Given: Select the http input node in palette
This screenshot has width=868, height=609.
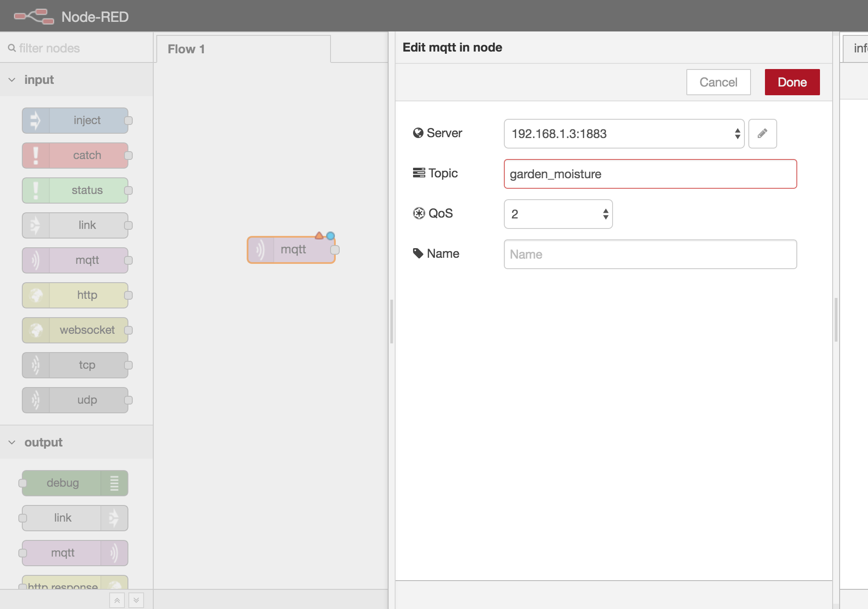Looking at the screenshot, I should point(75,295).
